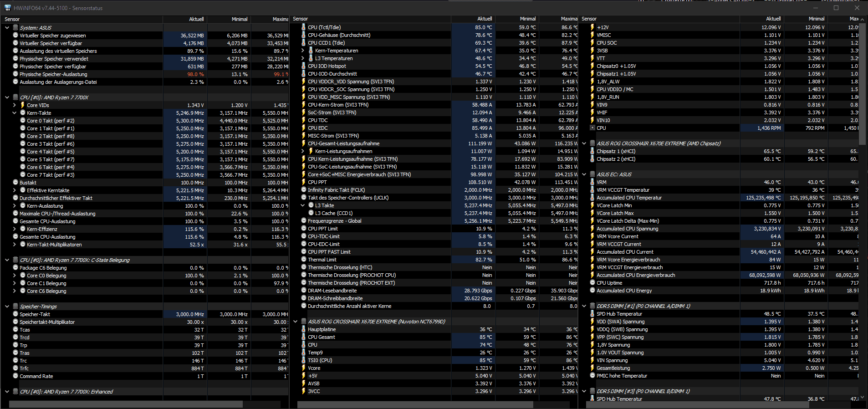Expand the Kern-Leistungsaufnahmen row
Image resolution: width=868 pixels, height=409 pixels.
(303, 151)
